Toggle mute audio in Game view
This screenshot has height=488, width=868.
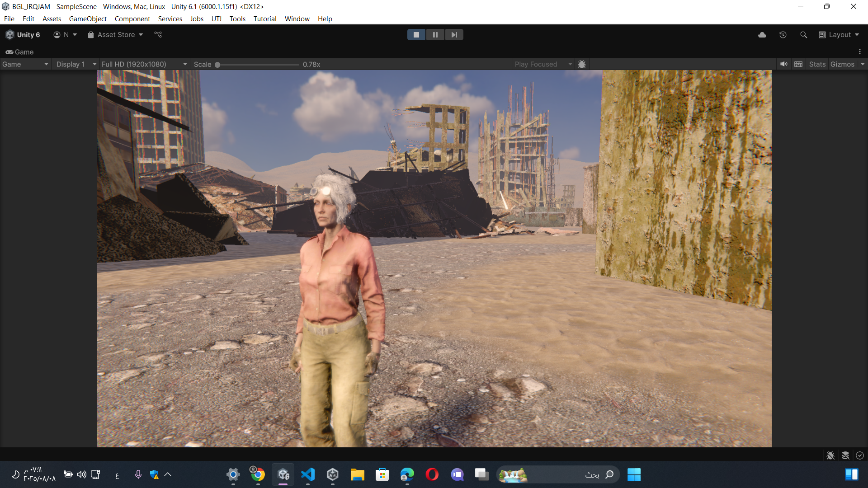[x=784, y=64]
